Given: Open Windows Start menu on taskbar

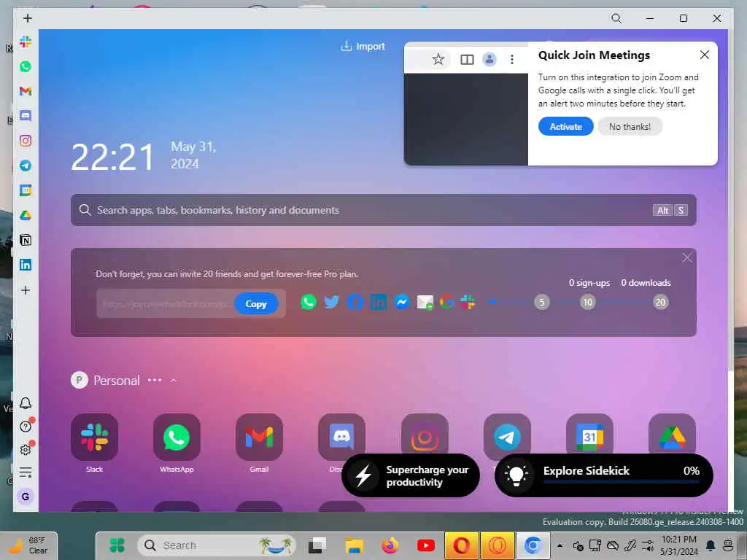Looking at the screenshot, I should 116,545.
